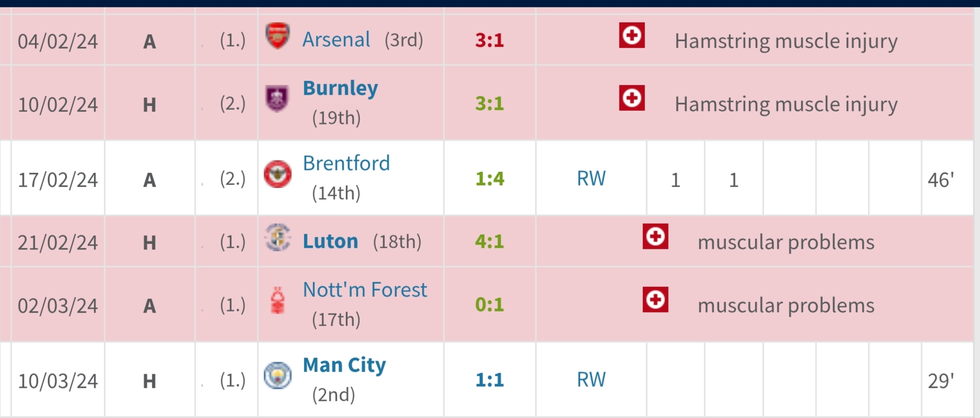Click the Luton club crest

(278, 238)
